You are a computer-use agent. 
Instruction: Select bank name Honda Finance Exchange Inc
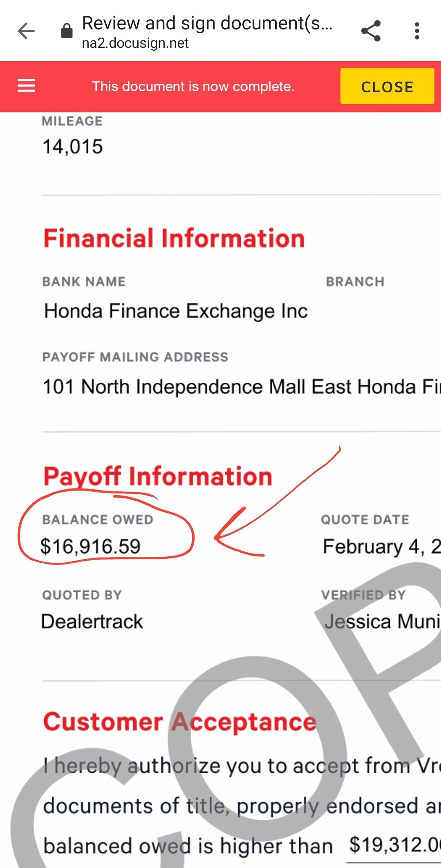pos(176,311)
